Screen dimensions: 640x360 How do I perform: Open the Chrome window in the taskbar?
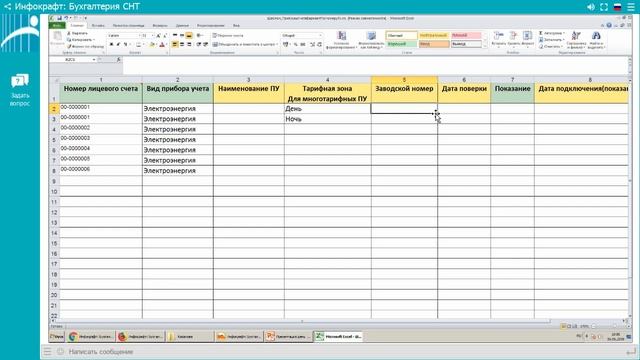pos(91,336)
